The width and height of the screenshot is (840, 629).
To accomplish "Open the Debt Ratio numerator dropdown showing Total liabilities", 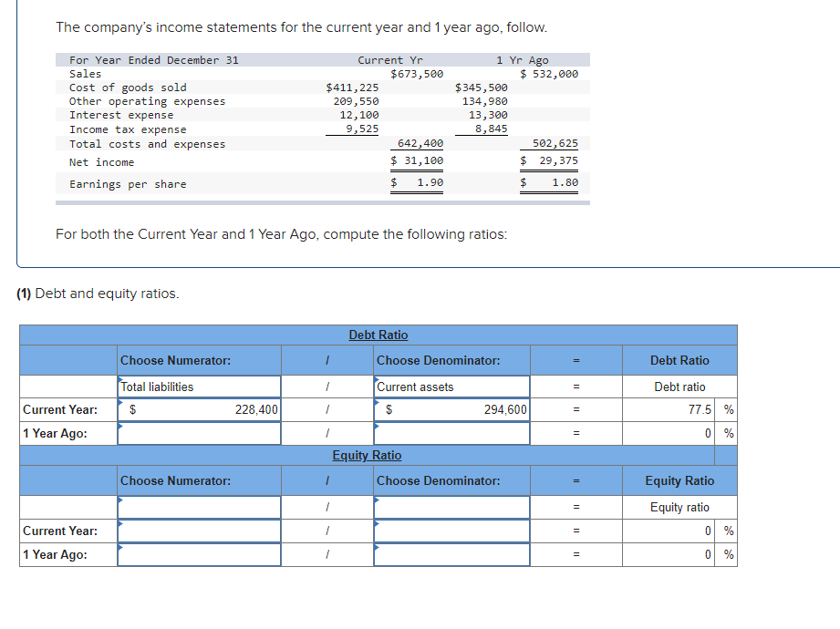I will click(200, 387).
